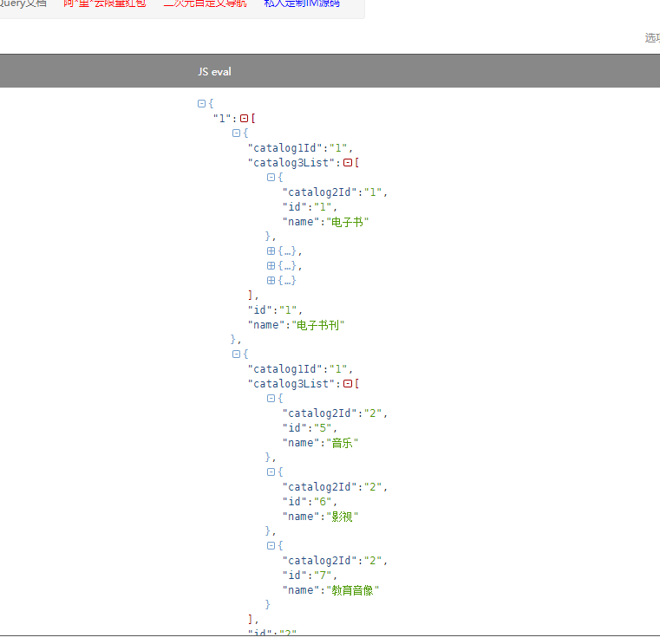Image resolution: width=660 pixels, height=644 pixels.
Task: Click the "name":"音乐" value
Action: pyautogui.click(x=343, y=443)
